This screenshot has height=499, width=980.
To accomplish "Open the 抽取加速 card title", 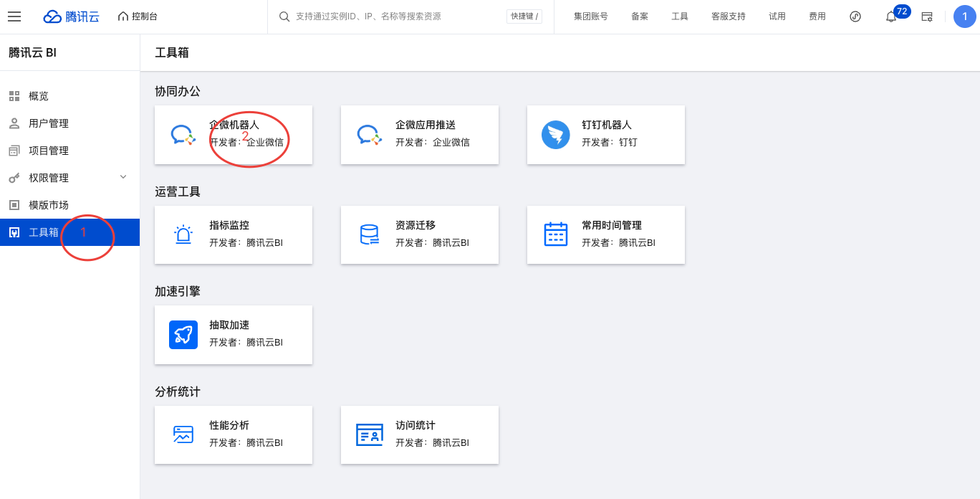I will 229,325.
